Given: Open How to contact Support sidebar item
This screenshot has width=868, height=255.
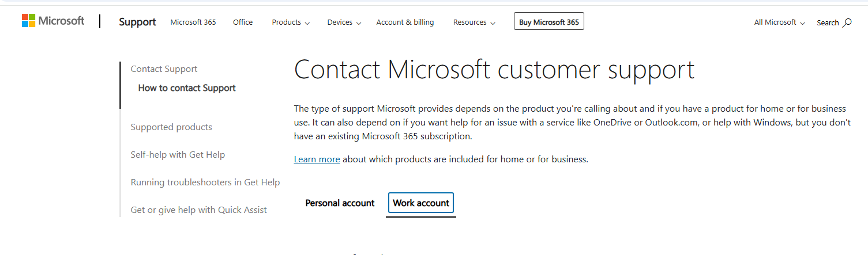Looking at the screenshot, I should click(x=187, y=88).
